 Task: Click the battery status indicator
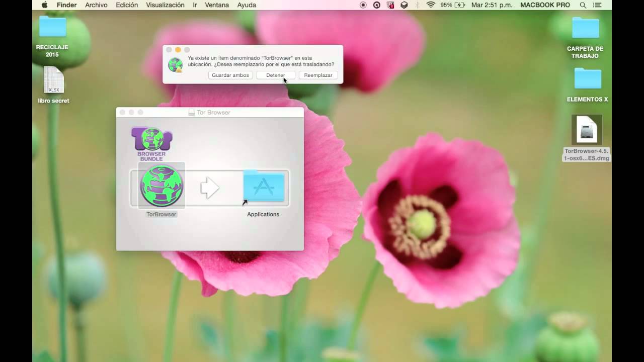click(x=452, y=5)
